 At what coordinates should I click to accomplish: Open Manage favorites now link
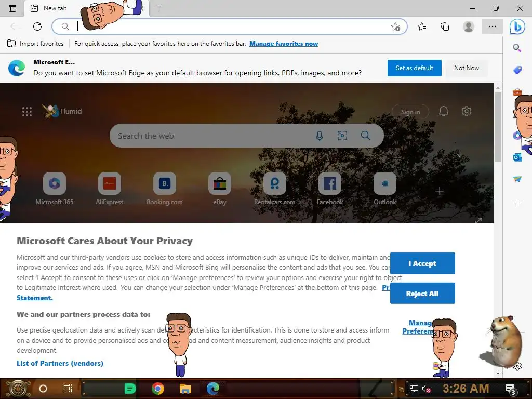click(x=284, y=44)
